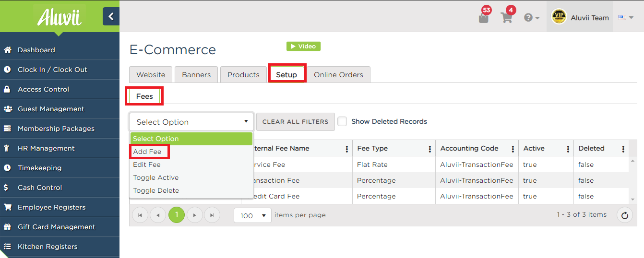Open the help question mark menu

(x=532, y=18)
